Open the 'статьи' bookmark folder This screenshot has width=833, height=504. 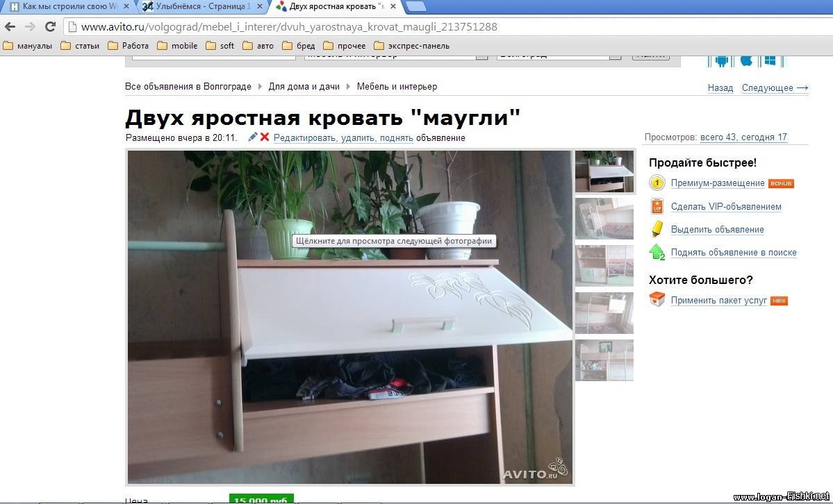(80, 46)
